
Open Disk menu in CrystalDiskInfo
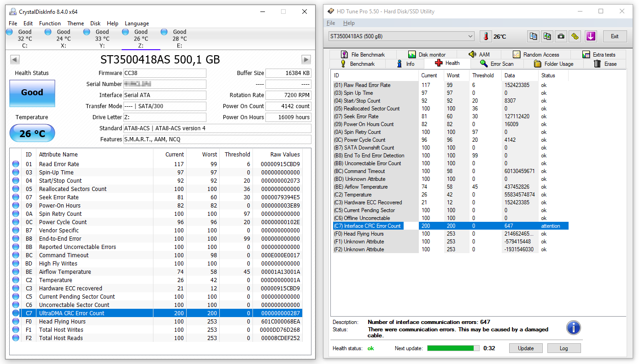click(95, 23)
